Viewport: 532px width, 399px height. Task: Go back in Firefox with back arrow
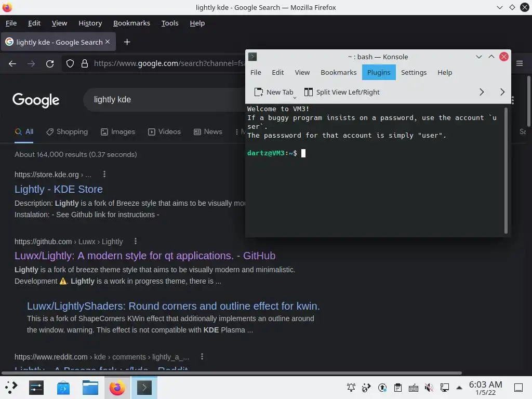tap(12, 63)
